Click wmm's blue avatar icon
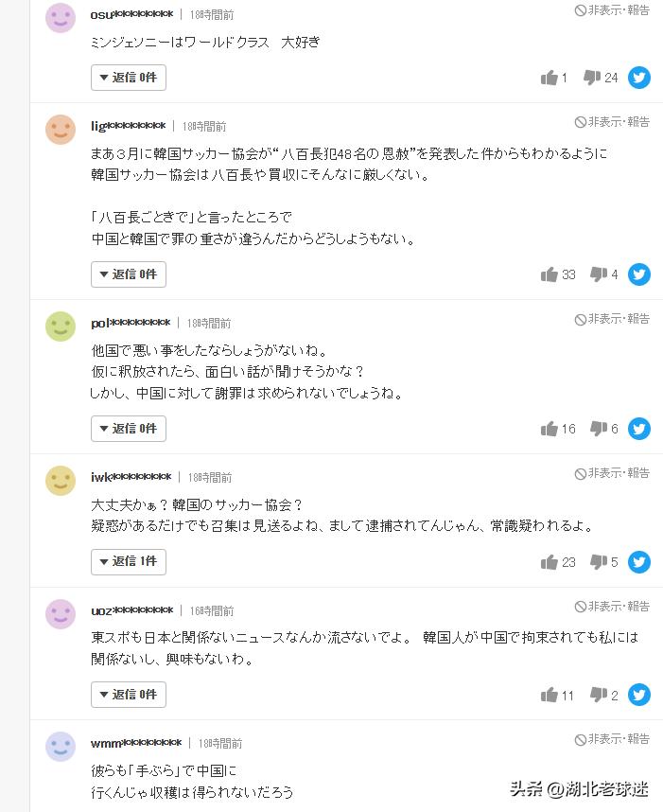This screenshot has height=812, width=663. (x=61, y=747)
